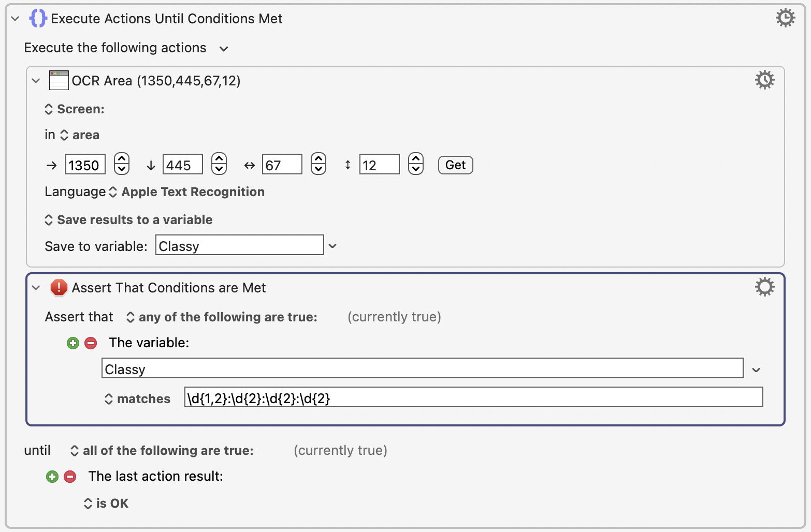Click the red Assert exclamation icon

coord(59,287)
